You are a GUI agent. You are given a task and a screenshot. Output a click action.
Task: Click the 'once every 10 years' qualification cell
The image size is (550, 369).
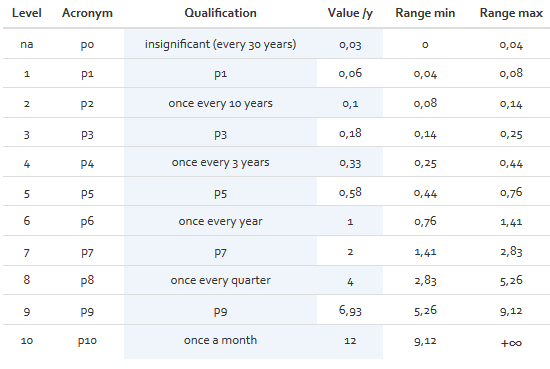click(220, 103)
